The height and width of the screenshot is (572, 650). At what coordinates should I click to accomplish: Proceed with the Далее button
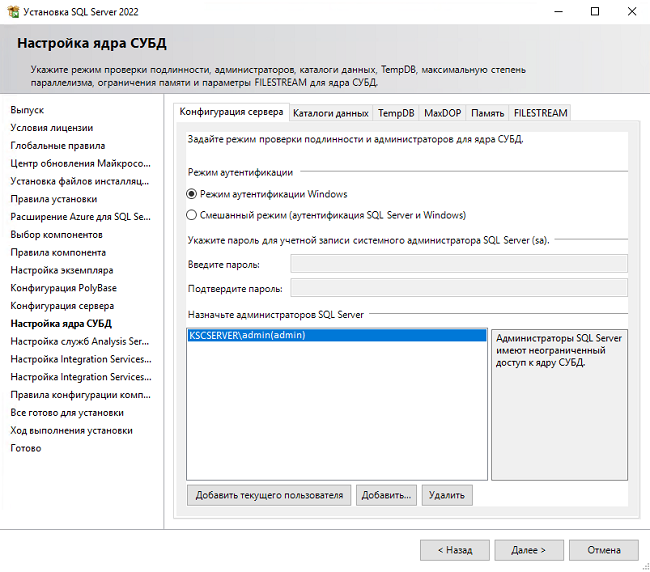coord(529,550)
